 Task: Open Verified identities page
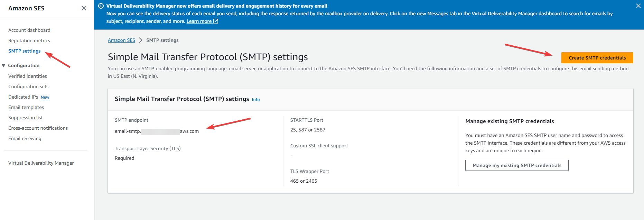tap(28, 76)
